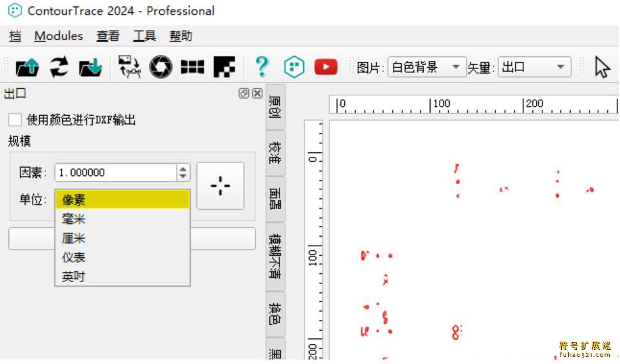Click the camera aperture toolbar icon
620x364 pixels.
pyautogui.click(x=161, y=67)
